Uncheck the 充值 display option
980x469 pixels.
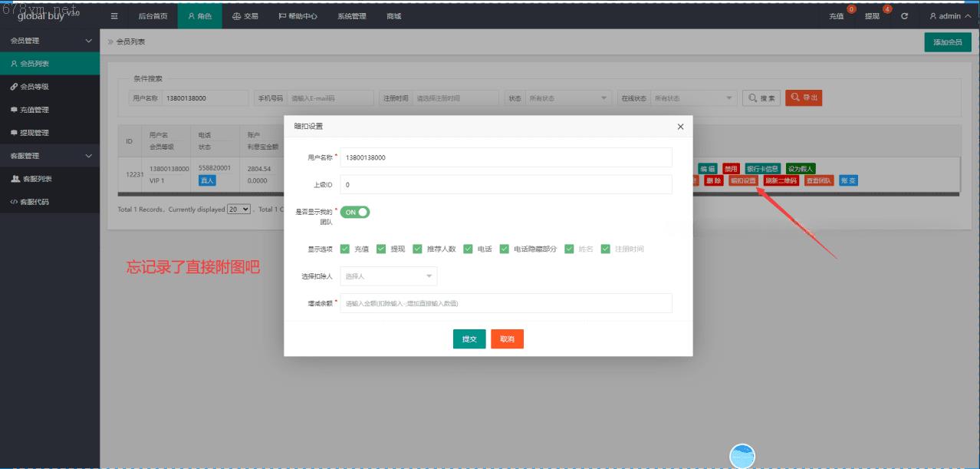click(x=345, y=249)
